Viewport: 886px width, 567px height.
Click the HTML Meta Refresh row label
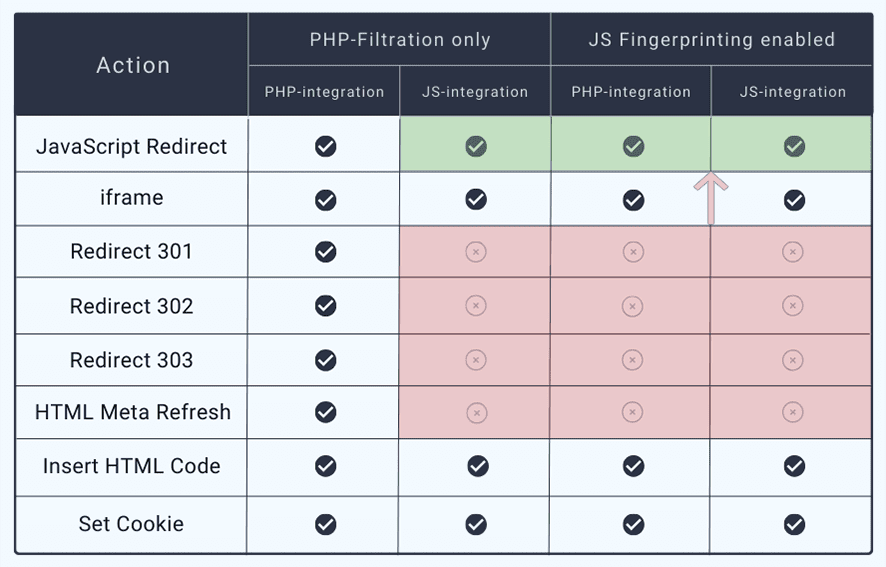pos(132,412)
